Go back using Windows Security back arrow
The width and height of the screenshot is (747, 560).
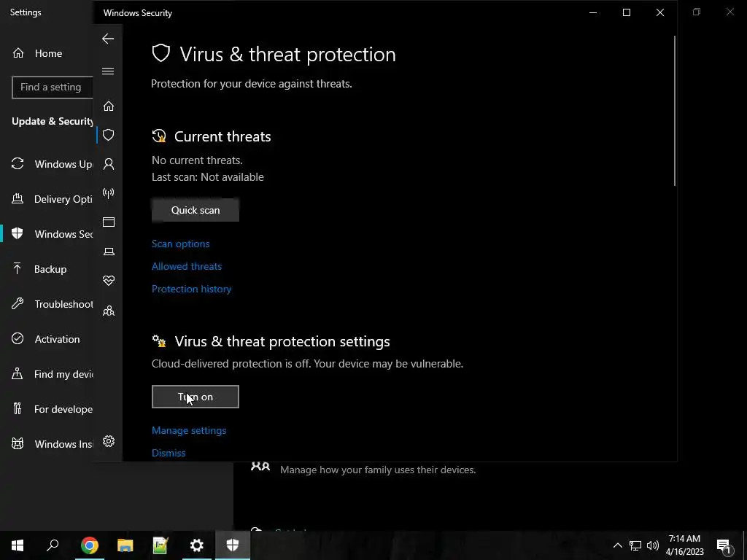(108, 39)
